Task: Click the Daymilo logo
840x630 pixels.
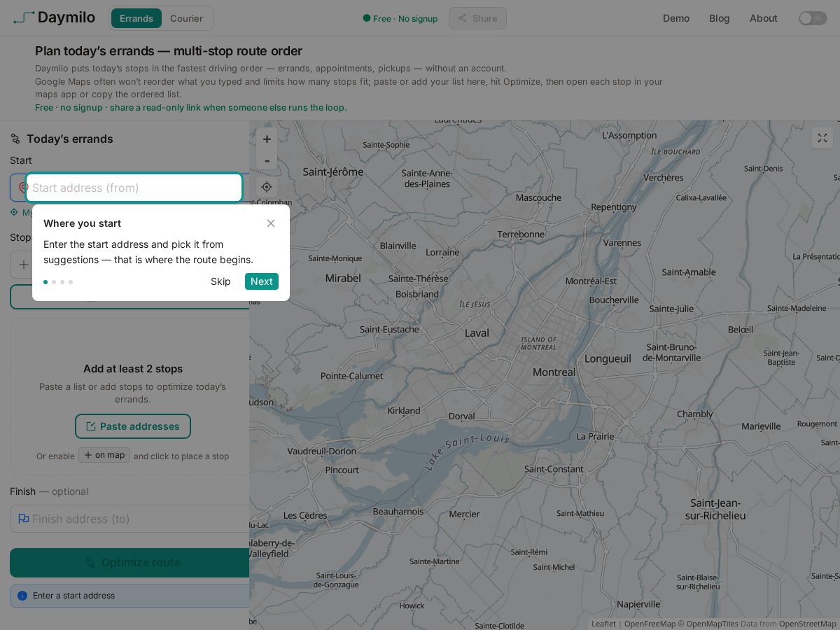Action: pyautogui.click(x=54, y=17)
